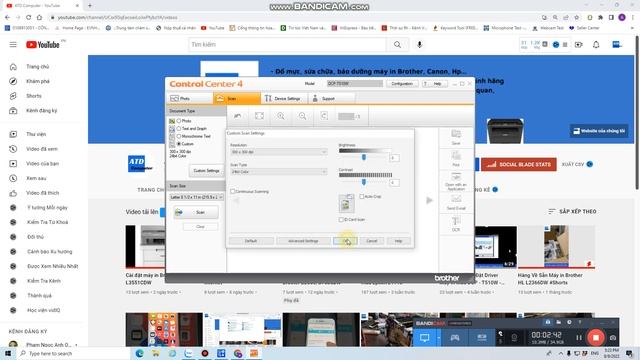Viewport: 640px width, 360px height.
Task: Bookmark this page with star icon
Action: [576, 17]
